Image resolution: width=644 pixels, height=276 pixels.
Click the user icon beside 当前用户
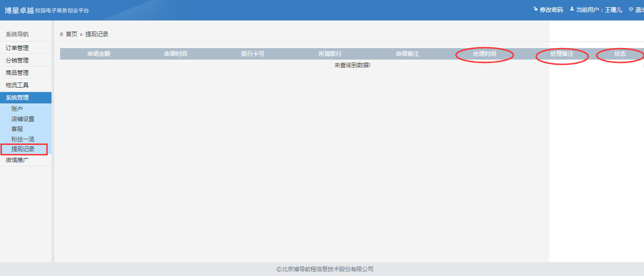coord(571,10)
